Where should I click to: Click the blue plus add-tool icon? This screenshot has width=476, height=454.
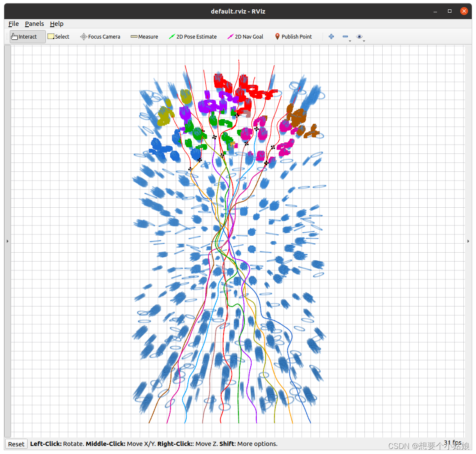tap(331, 37)
